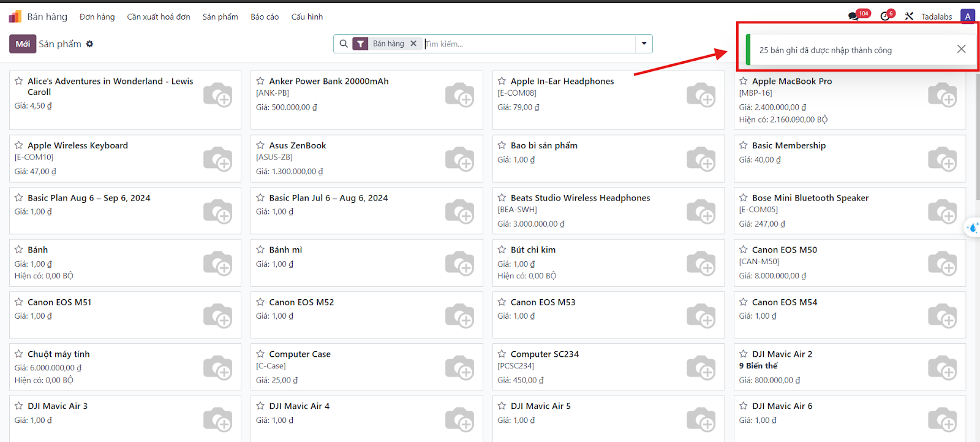Open the Computer SC234 product
The image size is (980, 442).
(x=608, y=367)
